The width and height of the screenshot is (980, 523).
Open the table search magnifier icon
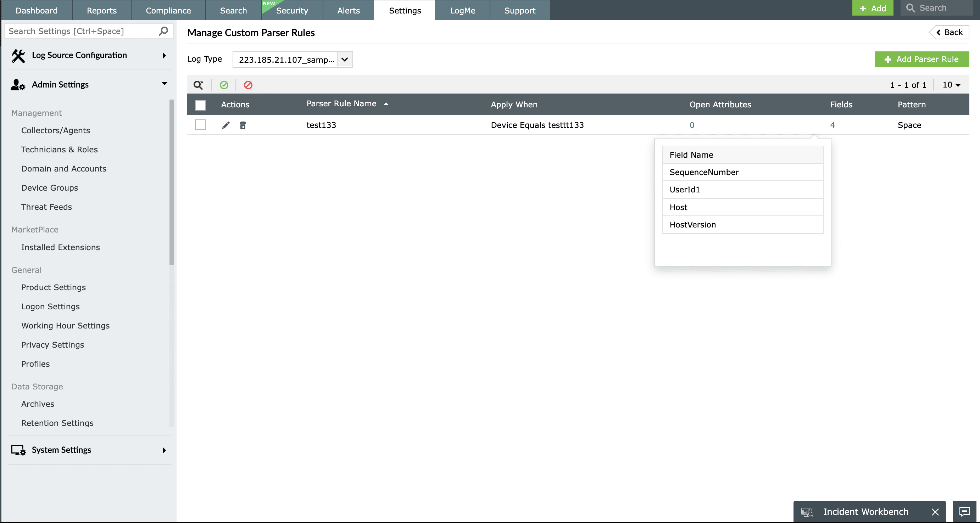click(x=198, y=85)
